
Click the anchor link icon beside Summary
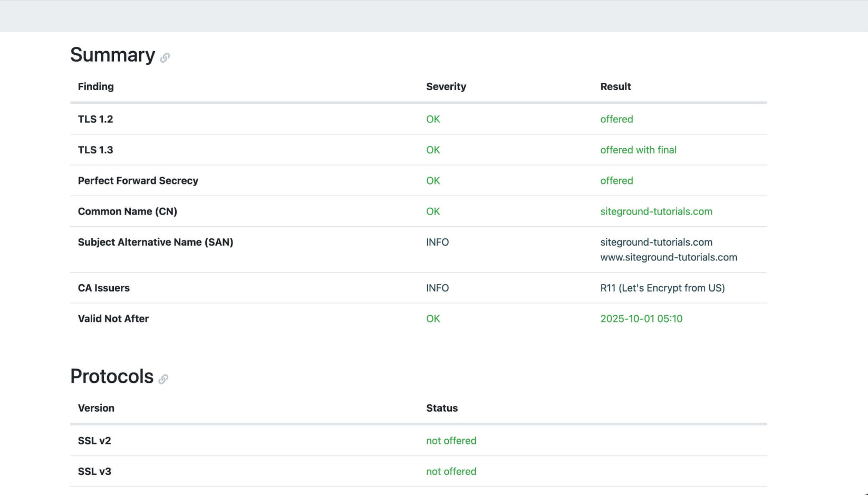165,57
